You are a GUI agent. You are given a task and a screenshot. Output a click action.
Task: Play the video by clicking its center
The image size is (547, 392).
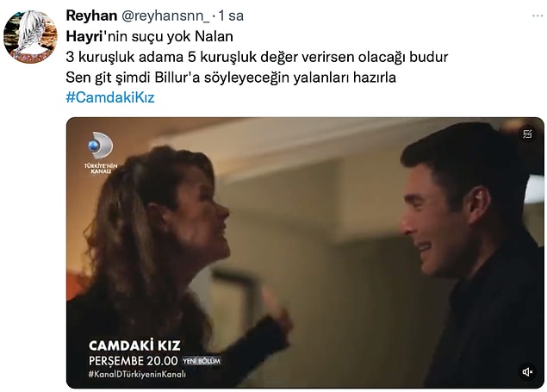[x=305, y=252]
